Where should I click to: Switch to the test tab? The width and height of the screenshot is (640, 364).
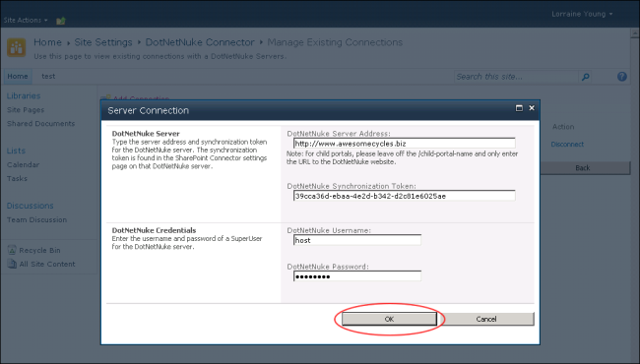point(48,76)
